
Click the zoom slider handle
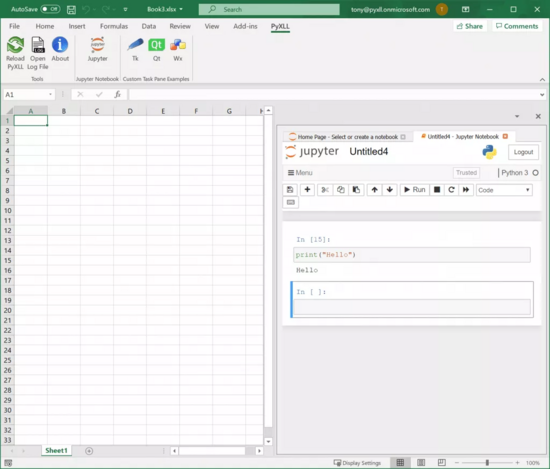pos(487,463)
